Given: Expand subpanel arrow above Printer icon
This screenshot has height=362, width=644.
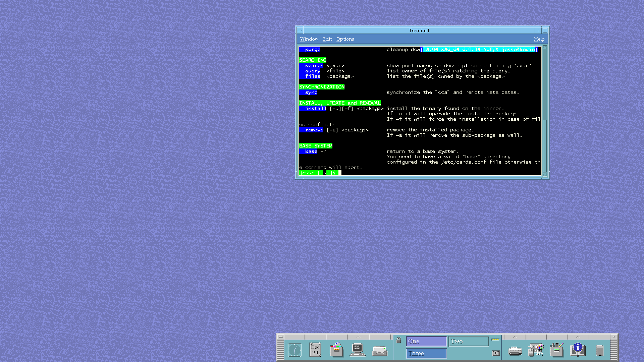Looking at the screenshot, I should (x=515, y=337).
